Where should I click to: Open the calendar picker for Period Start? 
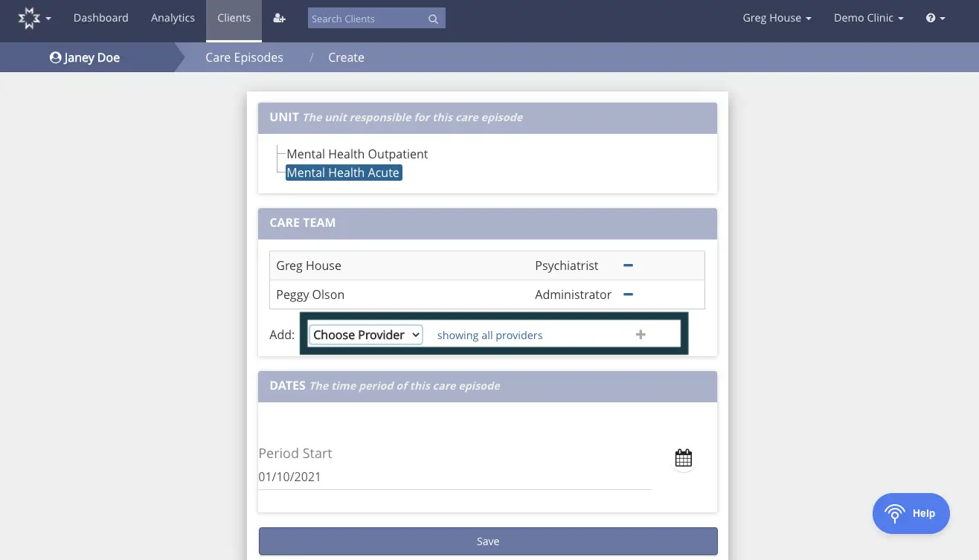coord(682,457)
